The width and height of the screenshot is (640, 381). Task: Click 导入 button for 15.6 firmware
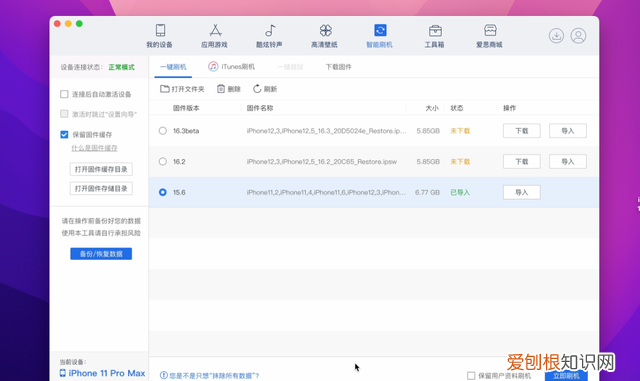click(x=522, y=192)
